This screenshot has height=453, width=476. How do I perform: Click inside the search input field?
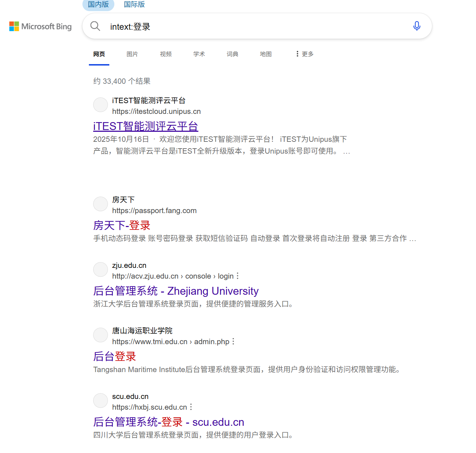215,26
